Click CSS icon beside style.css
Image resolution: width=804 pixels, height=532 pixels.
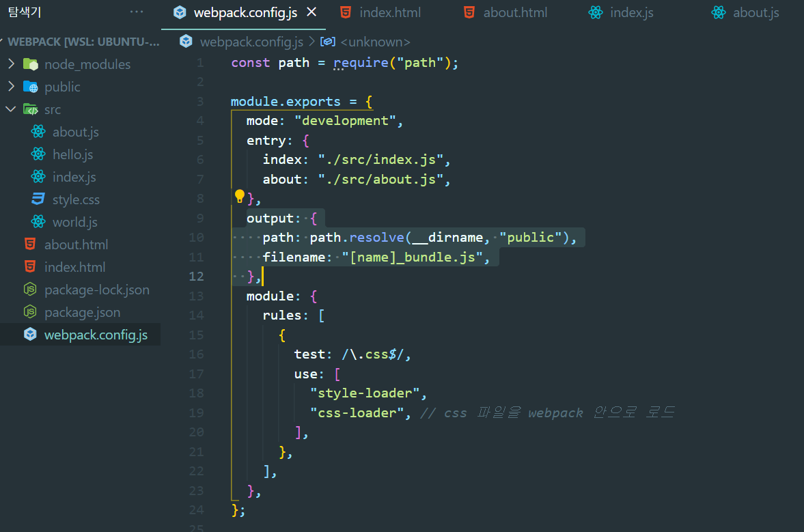pos(38,199)
